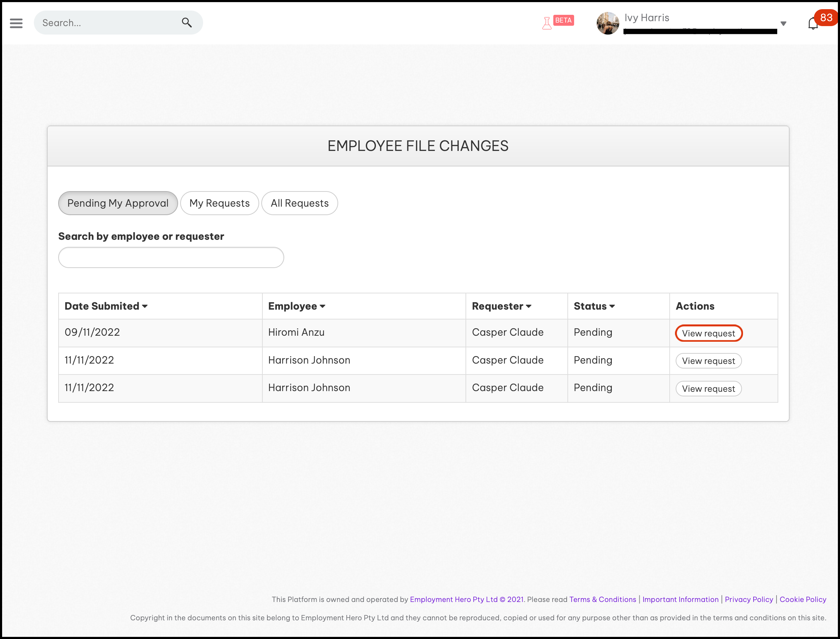Click the magnifying glass search icon
Screen dimensions: 840x639
(x=186, y=23)
